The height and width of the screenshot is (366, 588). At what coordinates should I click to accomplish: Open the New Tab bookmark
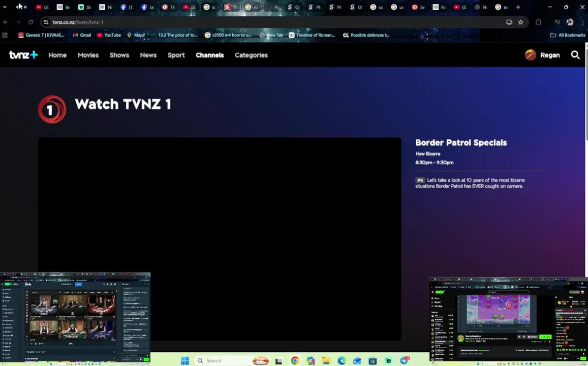click(271, 35)
